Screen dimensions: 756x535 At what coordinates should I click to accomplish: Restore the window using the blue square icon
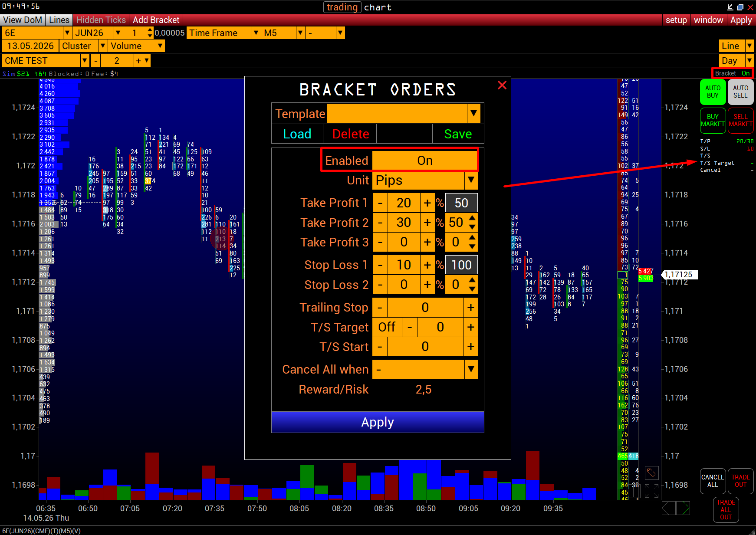coord(740,7)
